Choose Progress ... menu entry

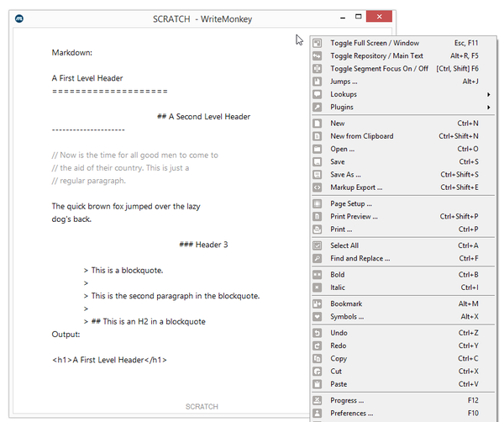tap(403, 400)
